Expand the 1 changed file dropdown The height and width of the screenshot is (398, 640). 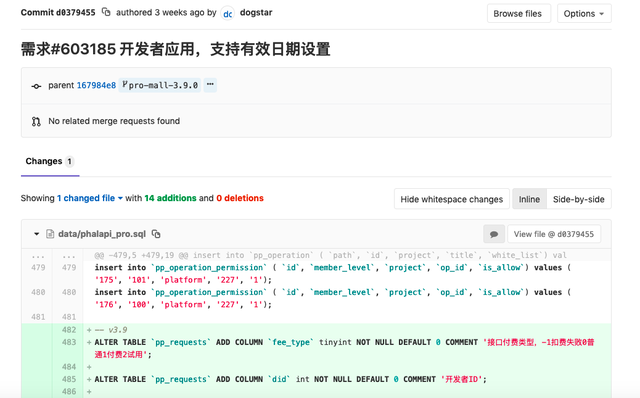tap(89, 198)
